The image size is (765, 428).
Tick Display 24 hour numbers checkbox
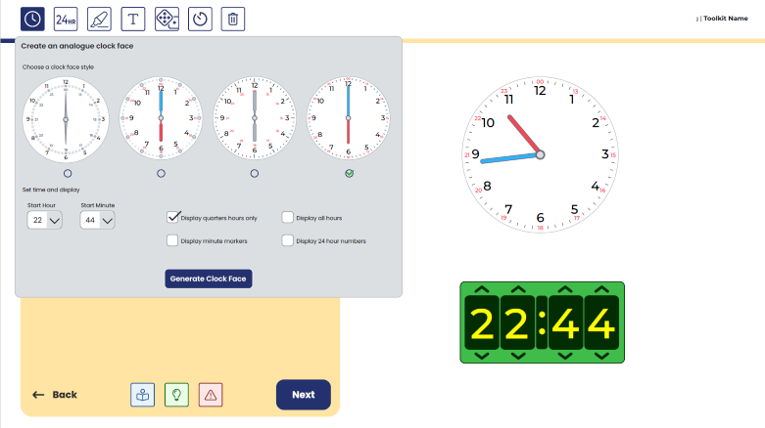(287, 241)
